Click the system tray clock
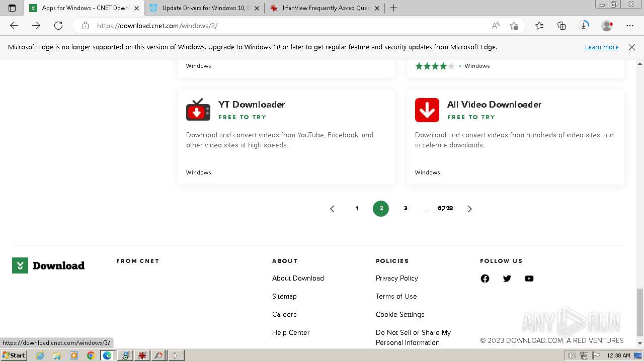Image resolution: width=644 pixels, height=362 pixels. (618, 355)
